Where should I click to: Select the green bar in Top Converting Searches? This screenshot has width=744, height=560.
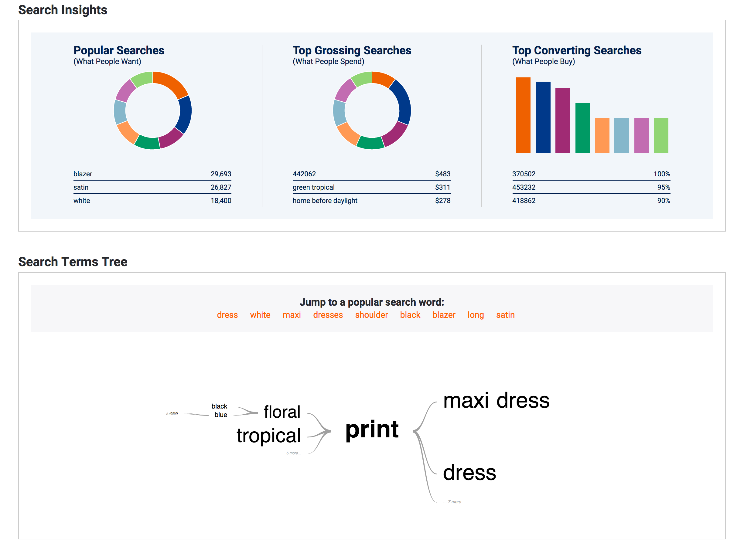[x=582, y=128]
